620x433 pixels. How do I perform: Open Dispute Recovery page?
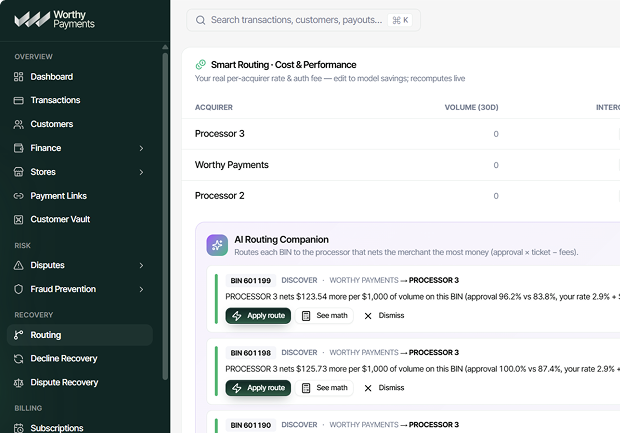(79, 383)
